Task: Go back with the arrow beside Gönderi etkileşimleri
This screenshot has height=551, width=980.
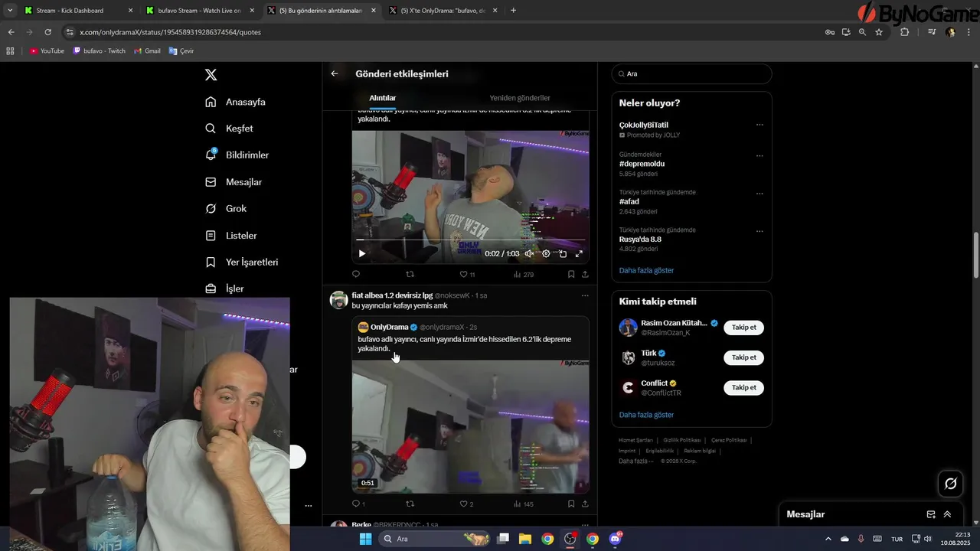Action: tap(335, 74)
